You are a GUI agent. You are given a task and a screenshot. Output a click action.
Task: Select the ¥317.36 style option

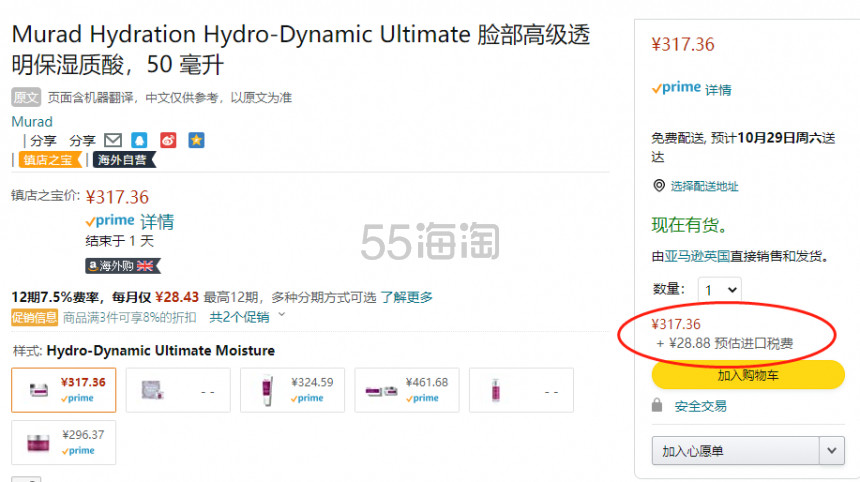click(64, 390)
